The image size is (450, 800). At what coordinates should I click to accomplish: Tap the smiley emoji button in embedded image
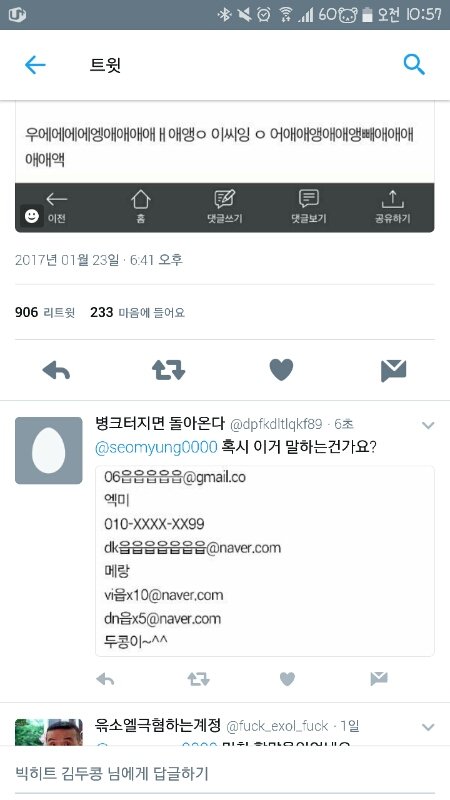(x=32, y=216)
